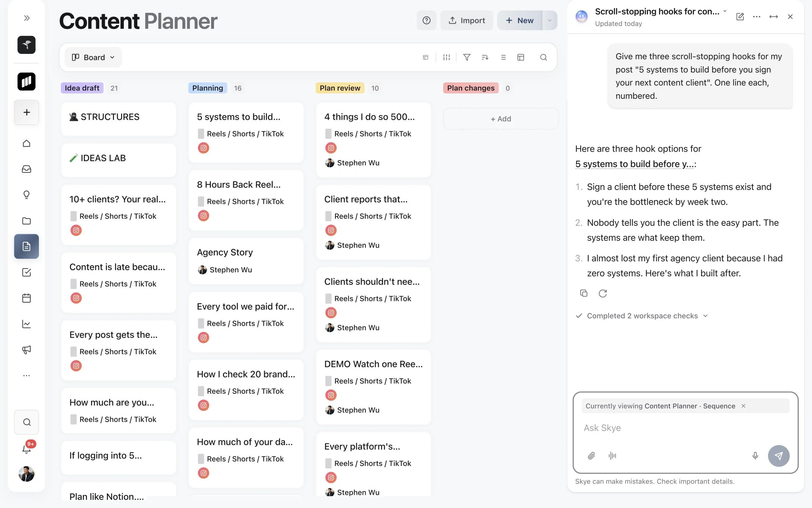Send the message with paper plane button
This screenshot has height=508, width=812.
click(x=779, y=456)
